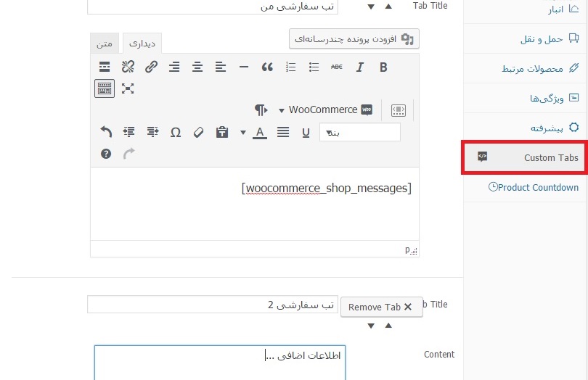The height and width of the screenshot is (380, 588).
Task: Open the text color picker arrow
Action: pos(243,132)
